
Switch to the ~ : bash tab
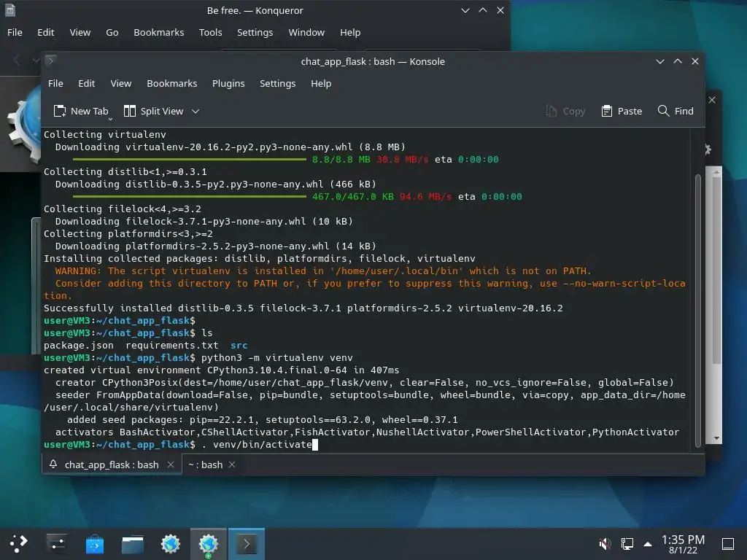pos(205,464)
